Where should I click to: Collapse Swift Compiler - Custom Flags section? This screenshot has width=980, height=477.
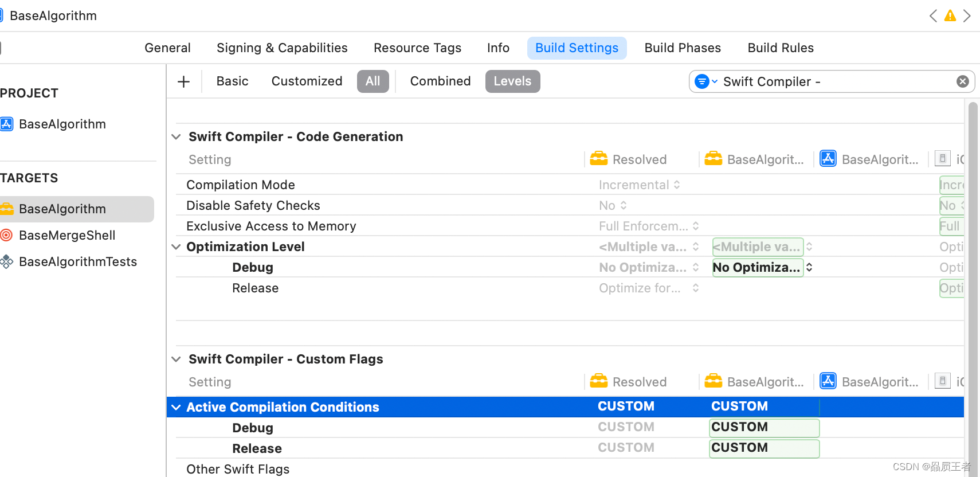[x=176, y=359]
